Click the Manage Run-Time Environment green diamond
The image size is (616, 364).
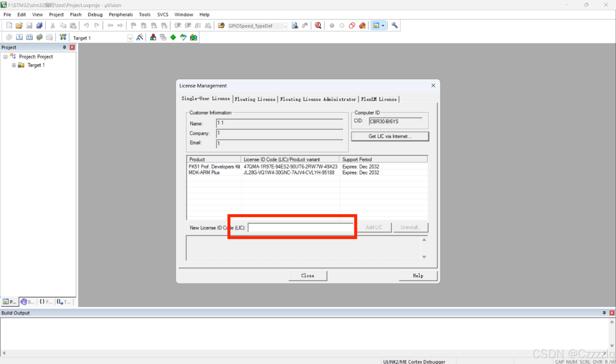(x=173, y=37)
